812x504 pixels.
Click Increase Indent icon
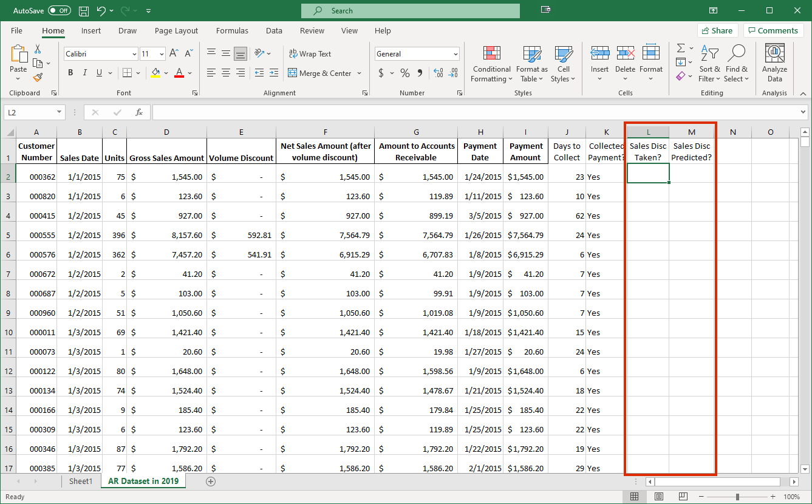coord(274,73)
